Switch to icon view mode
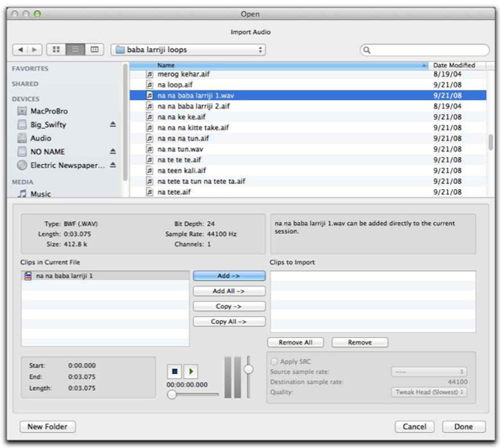Image resolution: width=504 pixels, height=448 pixels. click(56, 50)
